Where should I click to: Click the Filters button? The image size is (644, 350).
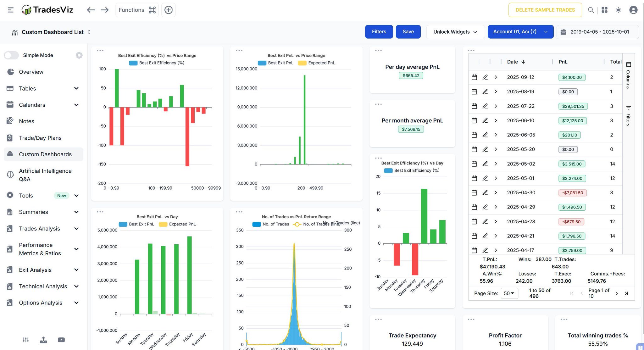point(379,32)
